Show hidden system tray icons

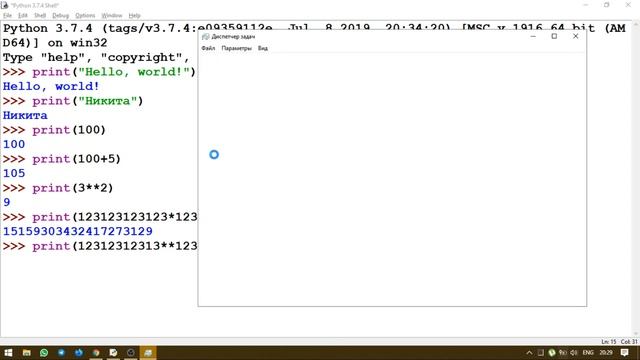pyautogui.click(x=529, y=353)
